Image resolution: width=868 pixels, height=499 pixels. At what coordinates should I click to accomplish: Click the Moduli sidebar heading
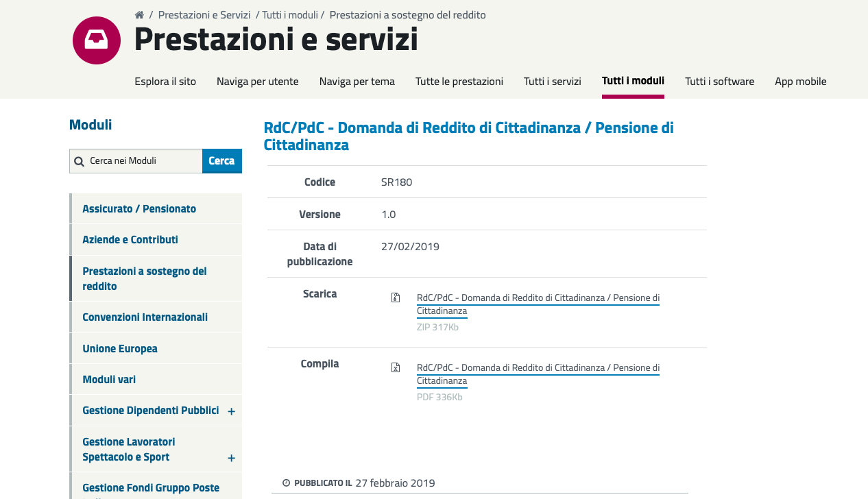91,125
